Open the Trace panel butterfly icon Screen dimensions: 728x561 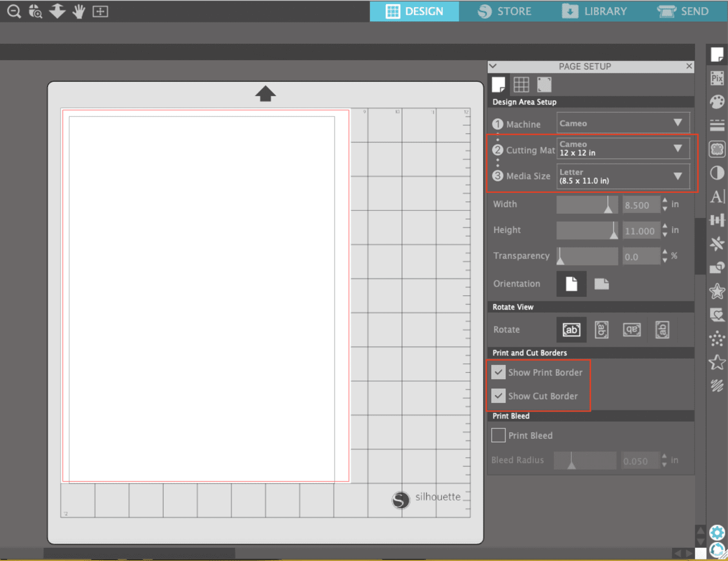tap(717, 149)
